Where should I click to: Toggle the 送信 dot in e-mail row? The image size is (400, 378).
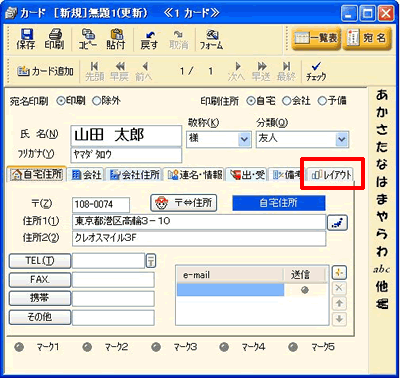tap(304, 290)
